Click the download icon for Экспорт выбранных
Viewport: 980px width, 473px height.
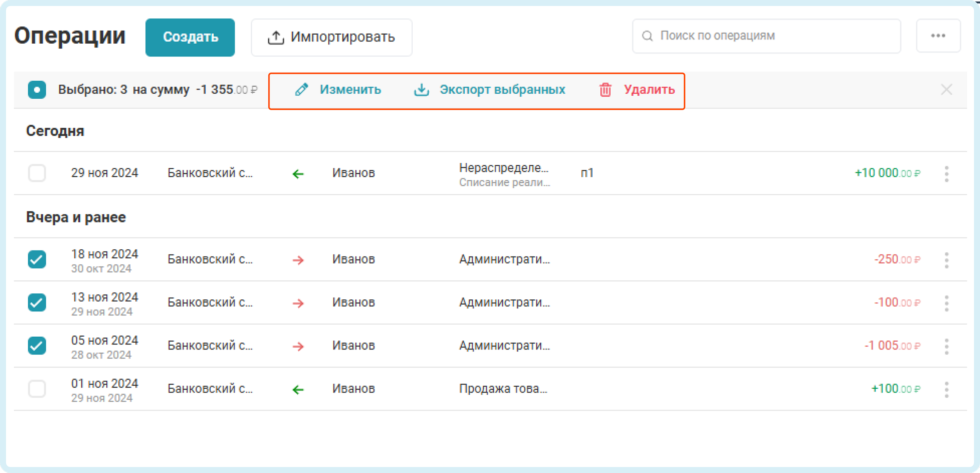421,90
